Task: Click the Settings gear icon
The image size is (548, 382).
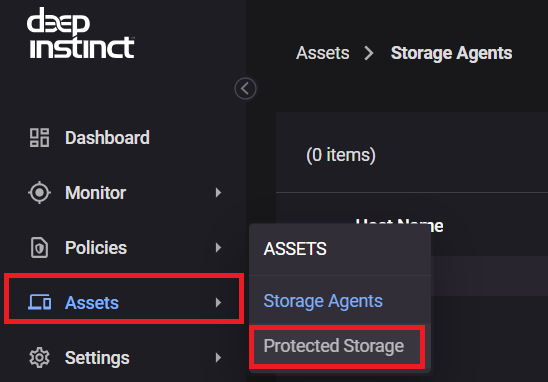Action: click(x=39, y=358)
